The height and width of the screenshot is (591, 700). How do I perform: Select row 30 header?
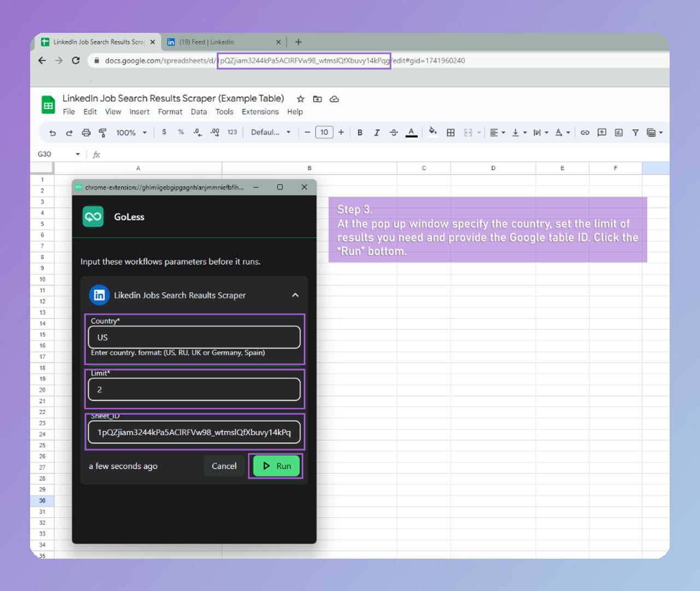click(42, 501)
